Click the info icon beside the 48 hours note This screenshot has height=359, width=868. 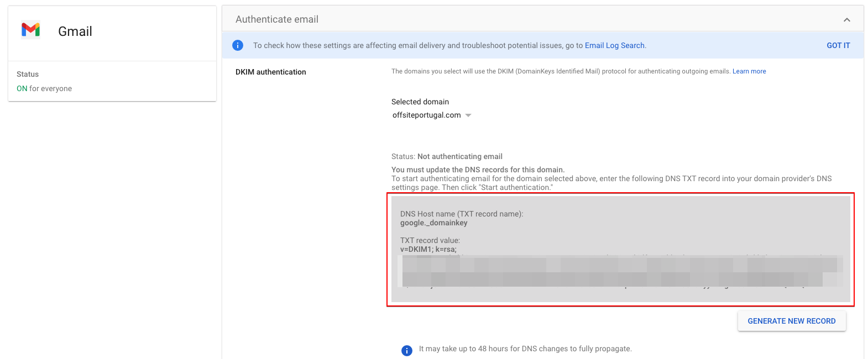[407, 350]
